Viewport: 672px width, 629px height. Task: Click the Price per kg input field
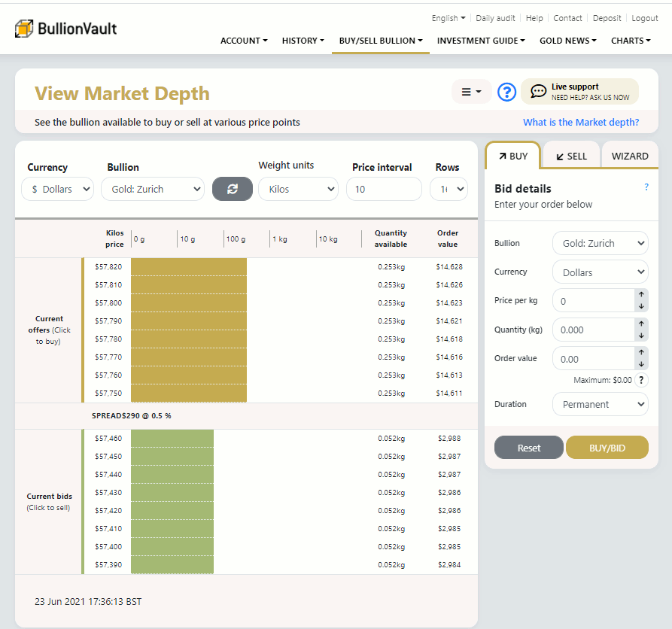click(x=594, y=300)
